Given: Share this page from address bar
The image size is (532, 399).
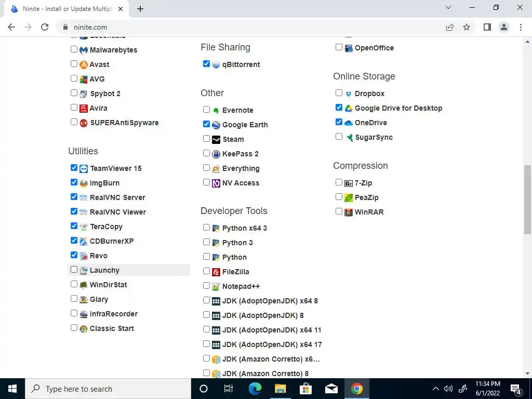Looking at the screenshot, I should [450, 27].
